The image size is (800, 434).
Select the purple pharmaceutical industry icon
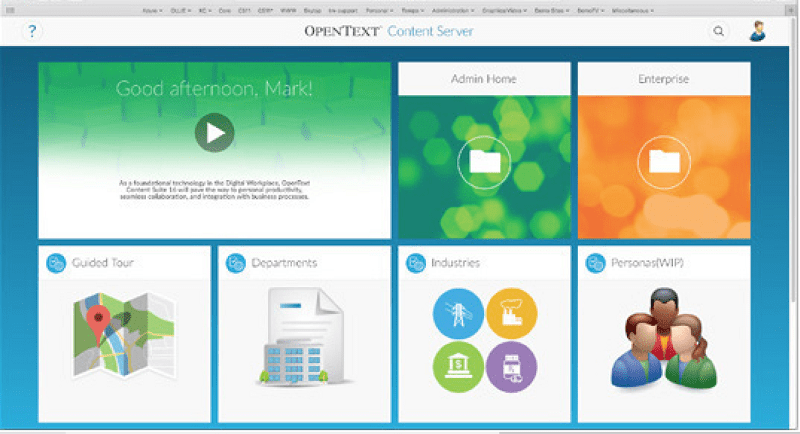coord(512,367)
